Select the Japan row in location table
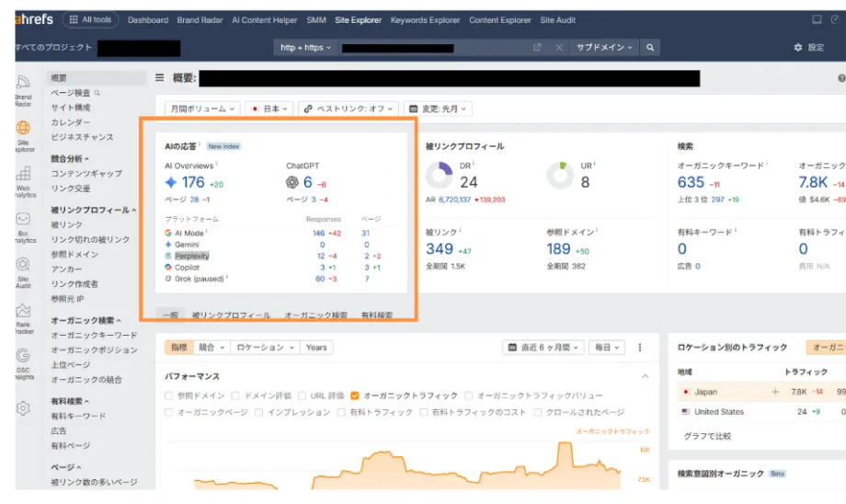Viewport: 846px width, 504px height. 761,392
